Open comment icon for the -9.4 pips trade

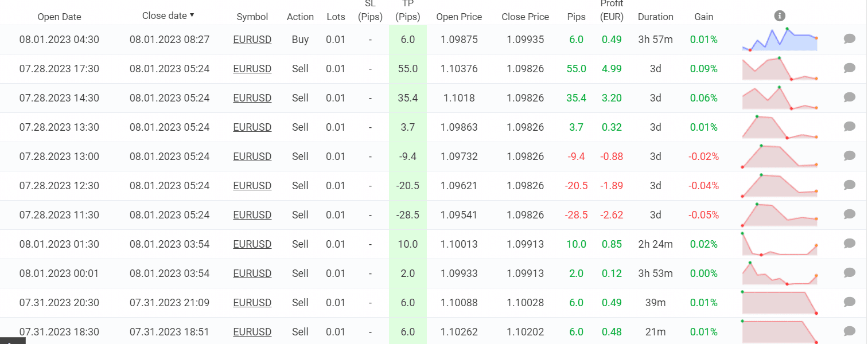point(850,156)
